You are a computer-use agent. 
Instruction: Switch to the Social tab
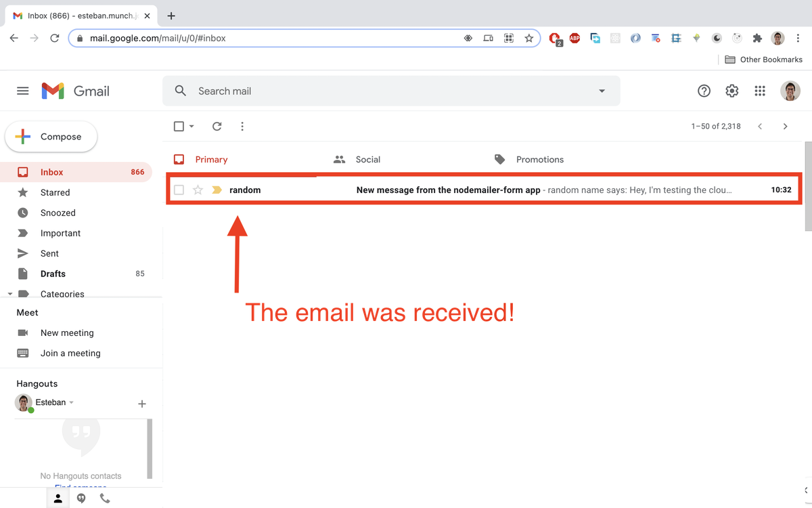367,159
